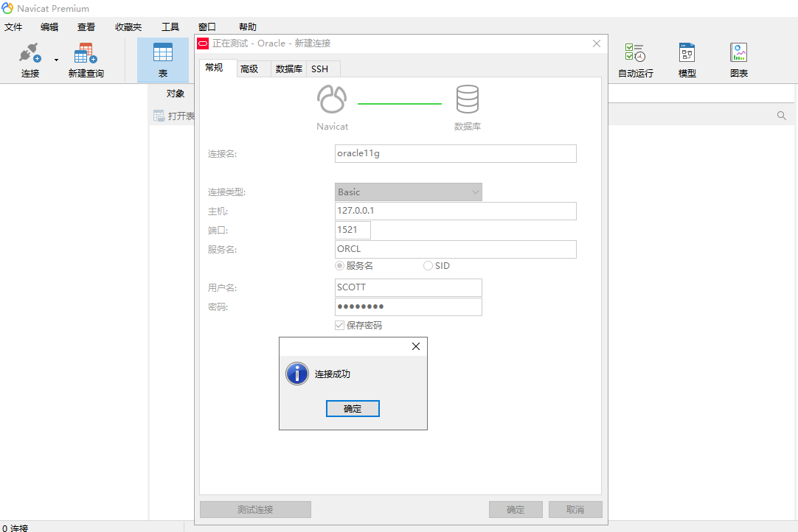Switch to the 常规 tab
This screenshot has height=532, width=798.
click(218, 68)
